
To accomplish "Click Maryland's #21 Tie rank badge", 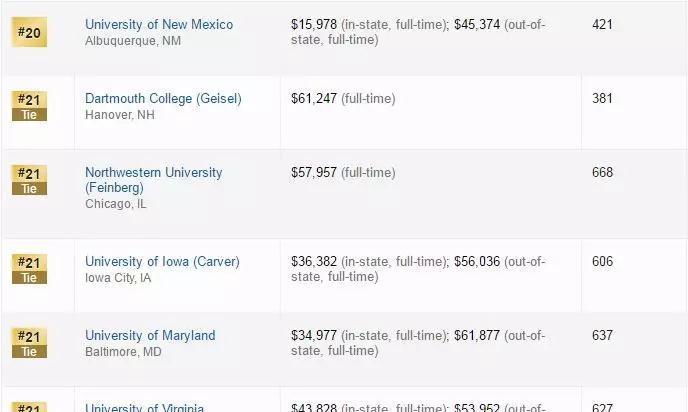I will (x=29, y=343).
